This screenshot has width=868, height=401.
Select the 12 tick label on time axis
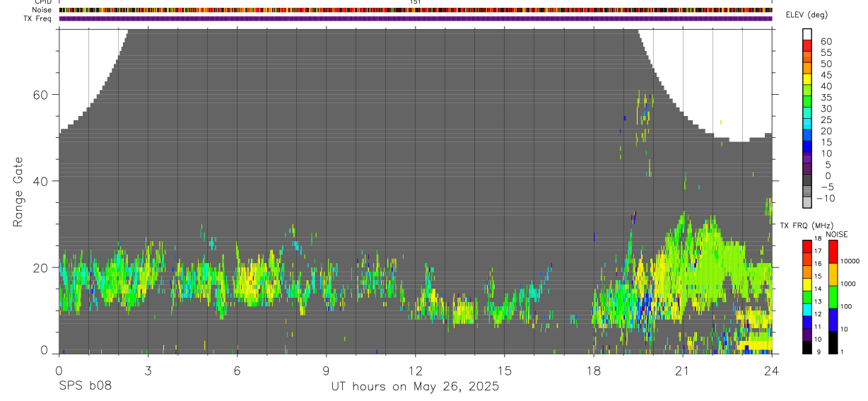point(416,370)
